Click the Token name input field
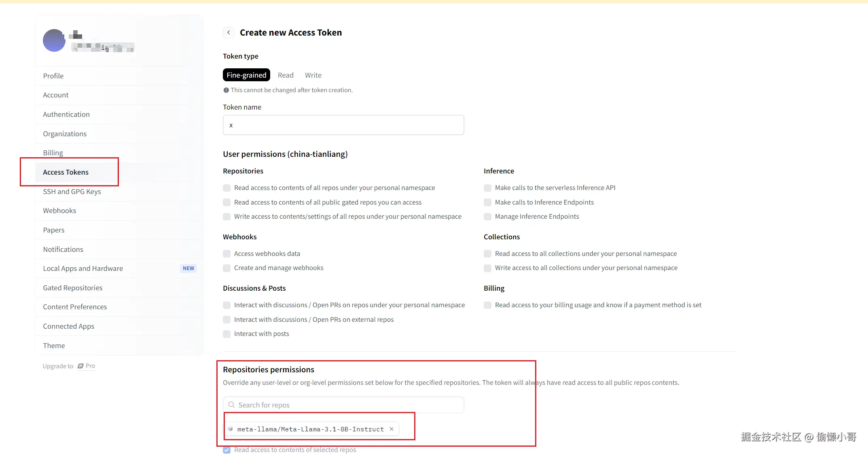 (343, 125)
